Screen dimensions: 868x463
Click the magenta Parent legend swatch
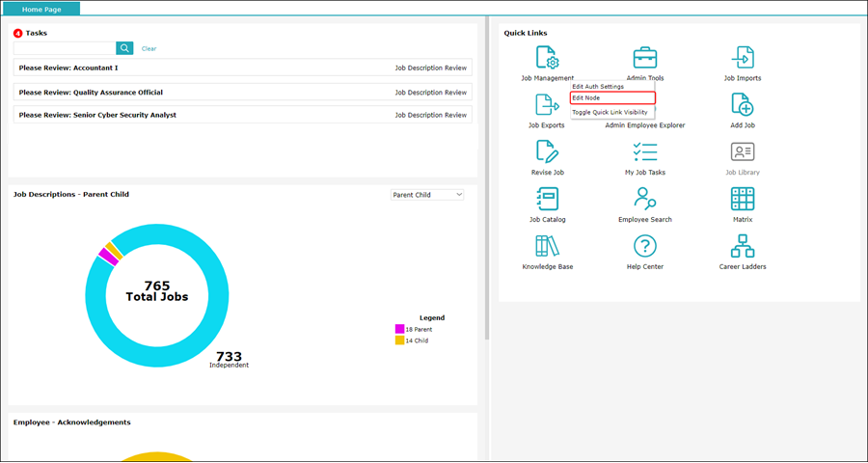pyautogui.click(x=399, y=330)
